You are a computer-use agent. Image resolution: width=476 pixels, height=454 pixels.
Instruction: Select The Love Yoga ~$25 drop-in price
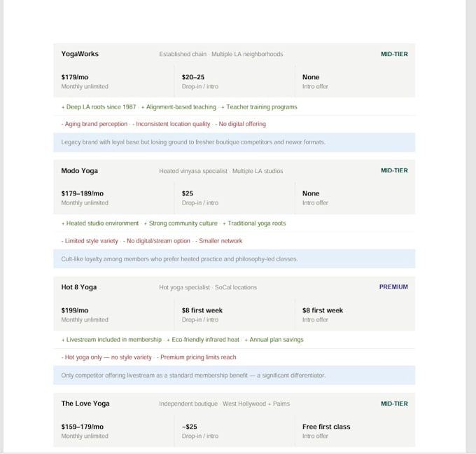point(190,427)
